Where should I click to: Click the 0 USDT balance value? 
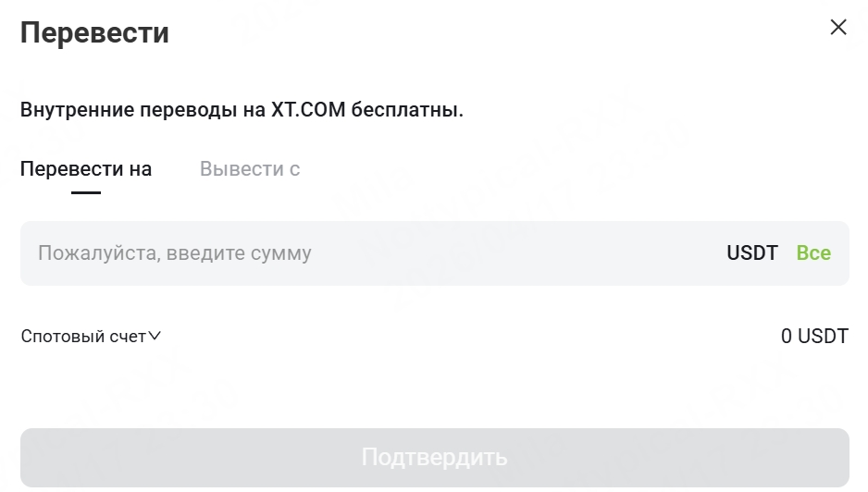(x=814, y=336)
